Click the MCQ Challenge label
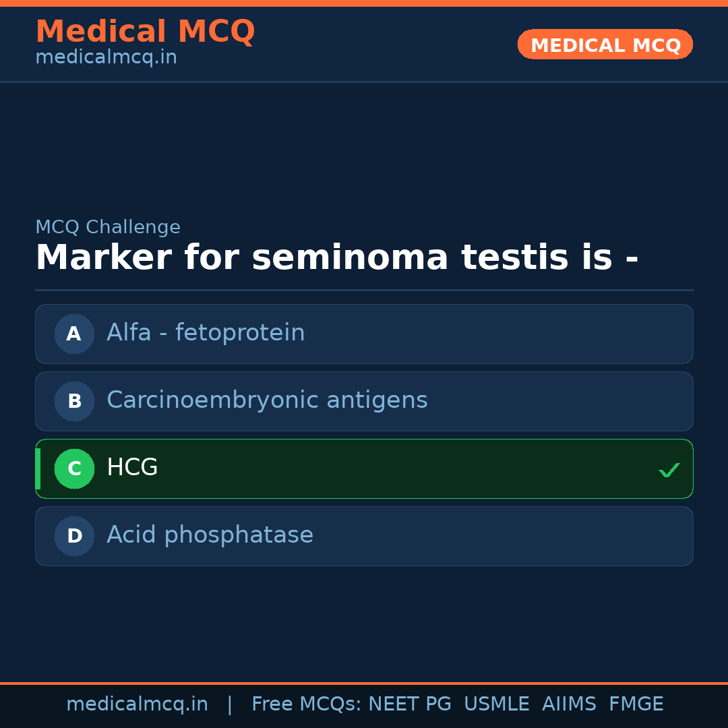The height and width of the screenshot is (728, 728). coord(108,227)
